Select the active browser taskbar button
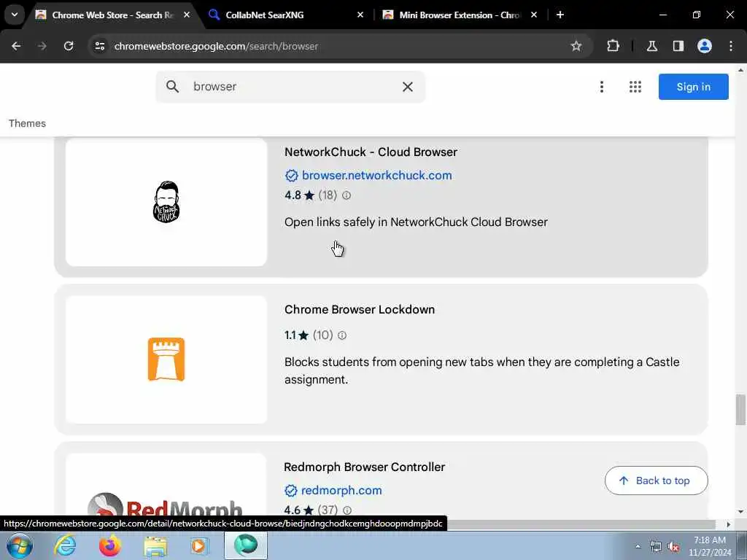Viewport: 747px width, 560px height. point(246,545)
